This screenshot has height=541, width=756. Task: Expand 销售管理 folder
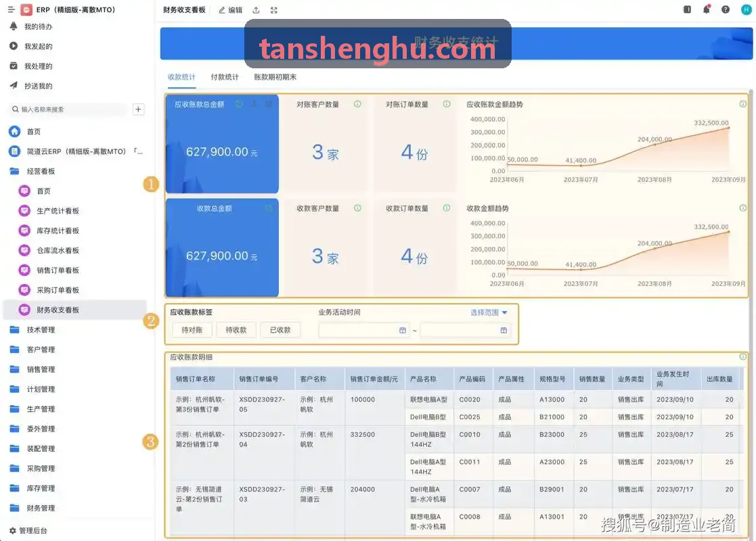[32, 369]
